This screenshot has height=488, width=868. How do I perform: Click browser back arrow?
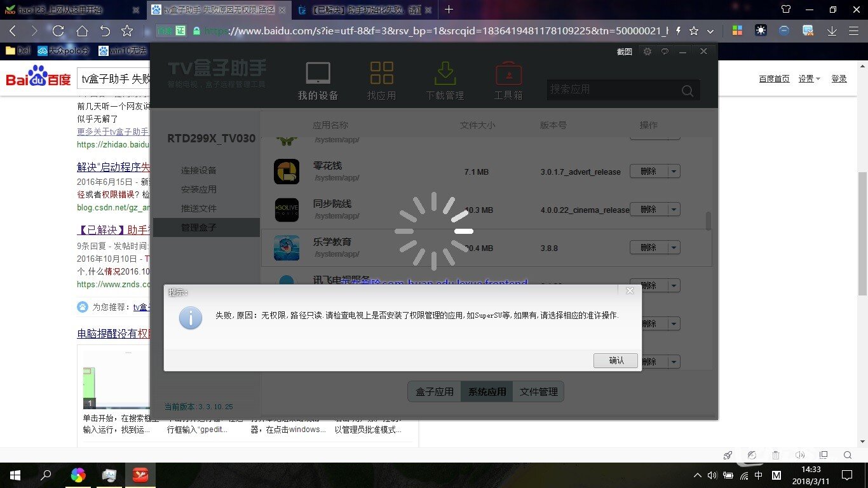(13, 31)
